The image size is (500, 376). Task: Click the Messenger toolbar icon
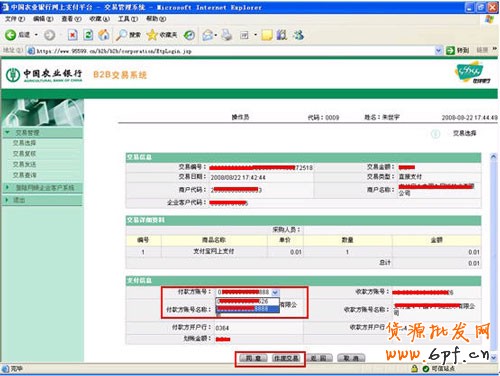[298, 35]
